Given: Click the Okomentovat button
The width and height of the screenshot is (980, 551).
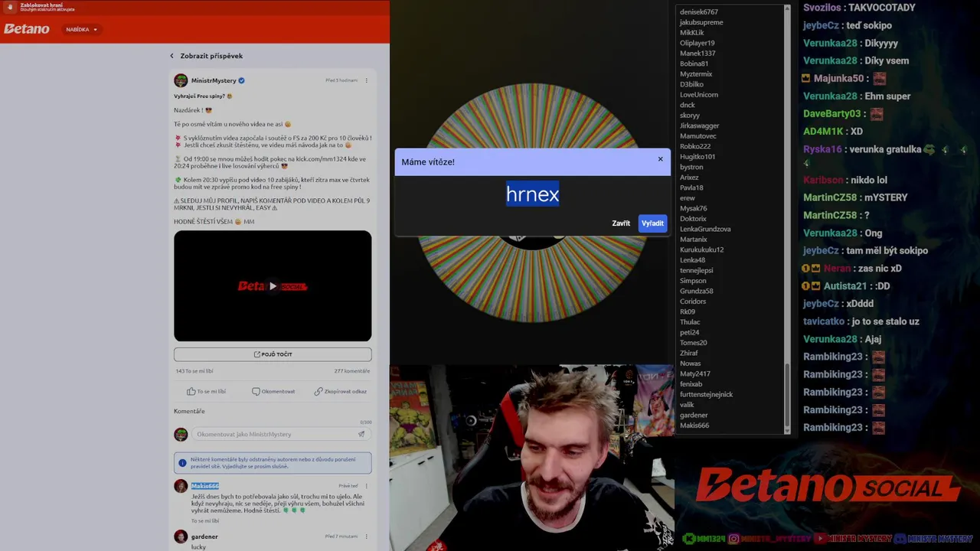Looking at the screenshot, I should (x=273, y=391).
